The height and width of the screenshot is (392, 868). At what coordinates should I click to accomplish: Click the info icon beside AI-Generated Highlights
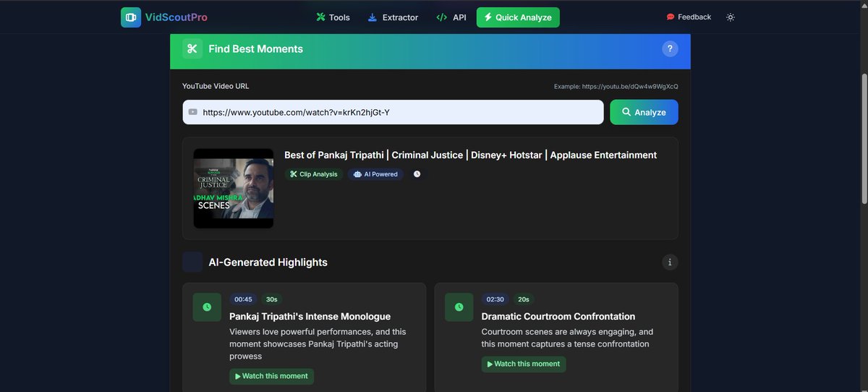pos(670,263)
